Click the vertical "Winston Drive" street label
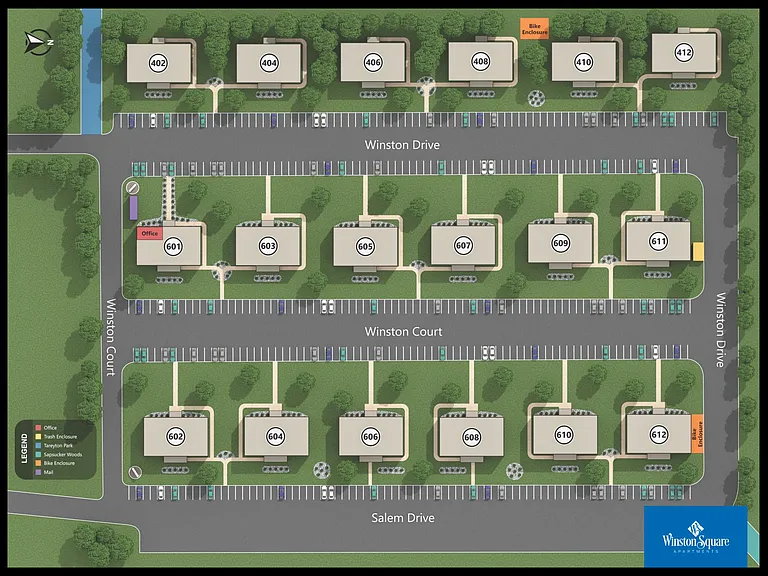Screen dimensions: 768x576 click(x=720, y=330)
